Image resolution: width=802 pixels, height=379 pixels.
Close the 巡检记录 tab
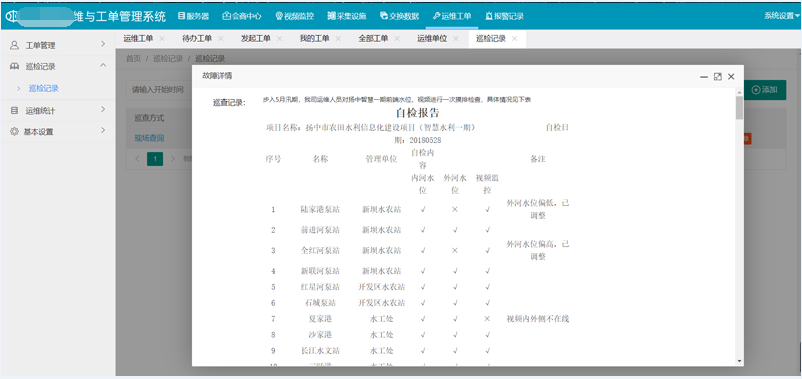515,38
